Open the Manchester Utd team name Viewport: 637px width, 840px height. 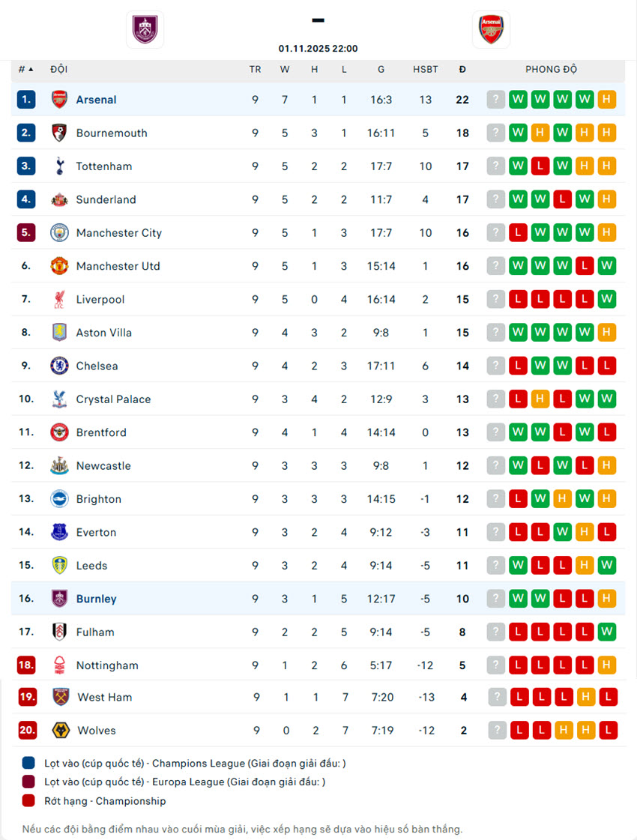click(x=118, y=266)
